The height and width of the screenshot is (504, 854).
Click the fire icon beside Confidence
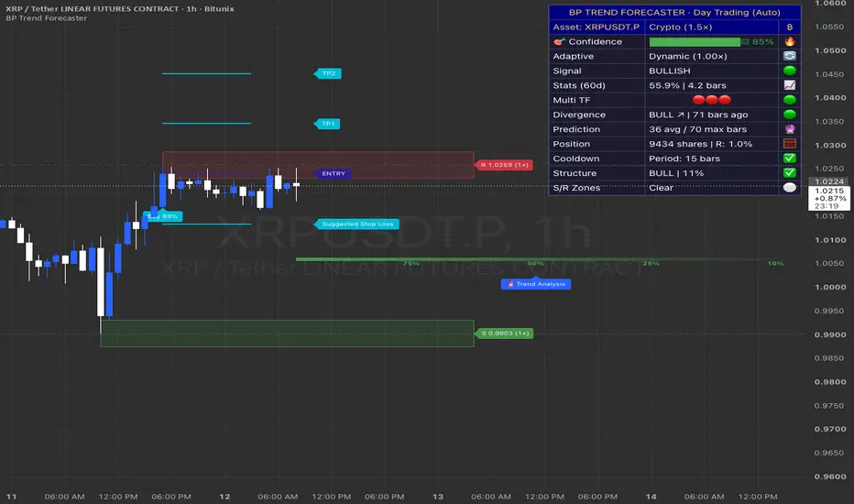(x=789, y=41)
